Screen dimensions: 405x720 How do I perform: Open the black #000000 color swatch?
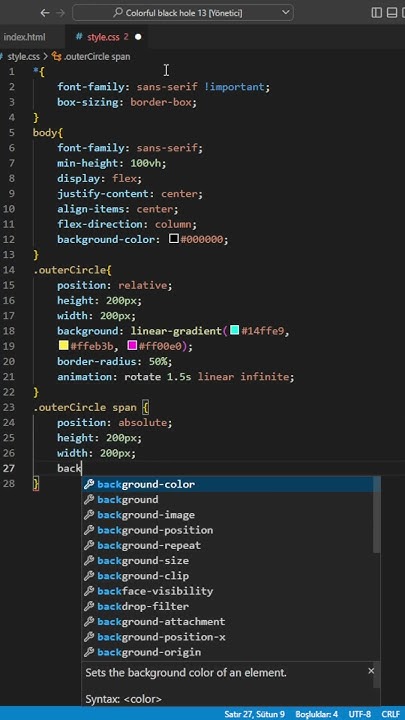pyautogui.click(x=174, y=239)
